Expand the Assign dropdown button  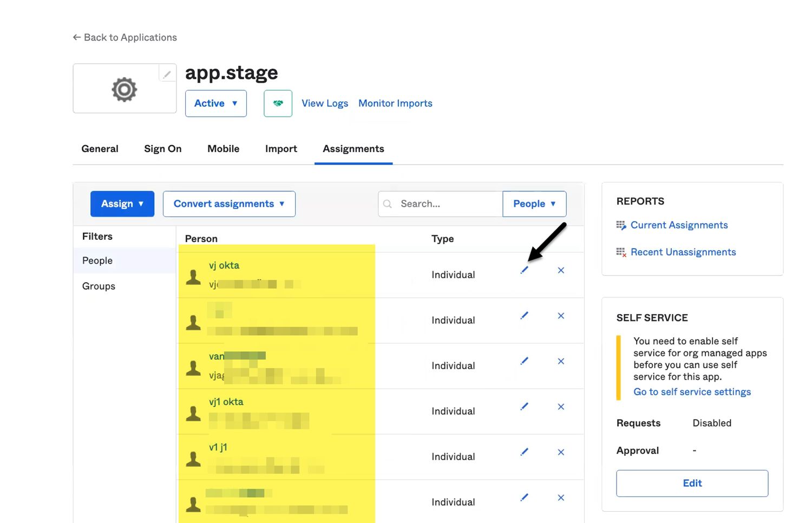point(122,204)
